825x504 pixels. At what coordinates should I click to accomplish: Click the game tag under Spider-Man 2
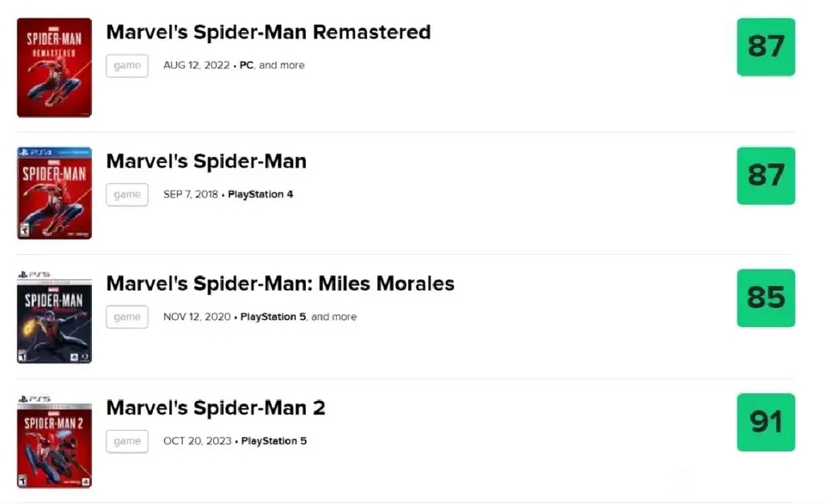127,441
